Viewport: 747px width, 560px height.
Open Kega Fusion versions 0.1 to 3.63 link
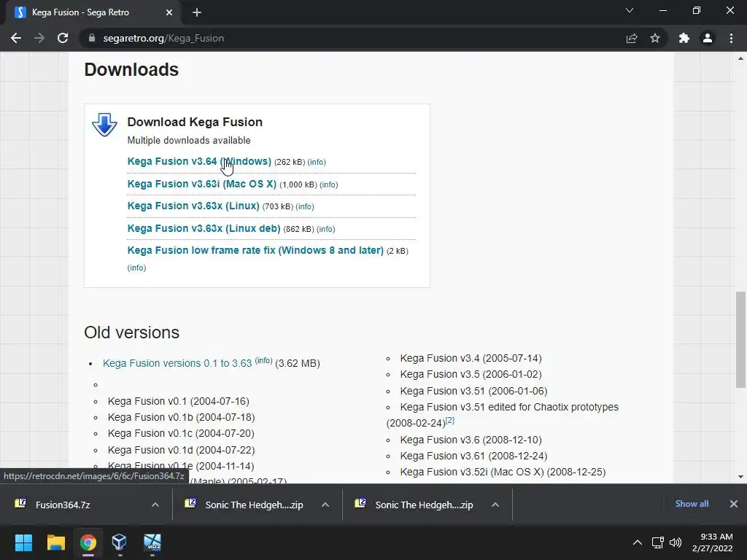click(x=177, y=363)
